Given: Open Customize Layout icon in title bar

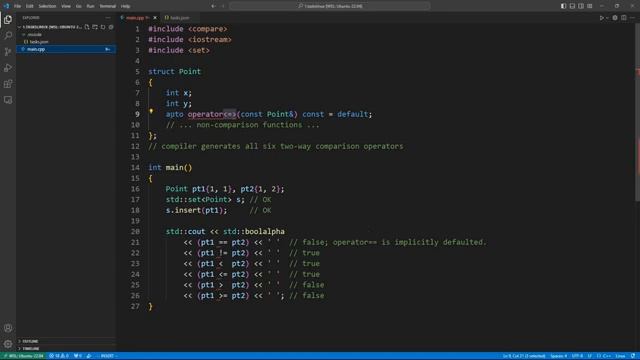Looking at the screenshot, I should (590, 6).
